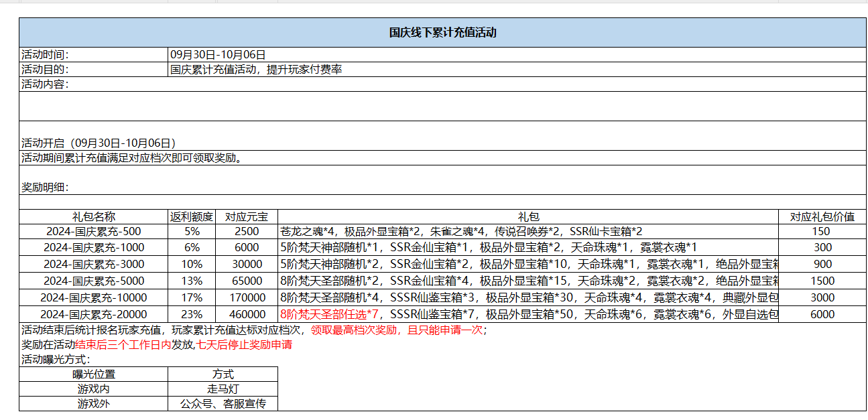Select the 170000 元宝 cell

point(247,298)
